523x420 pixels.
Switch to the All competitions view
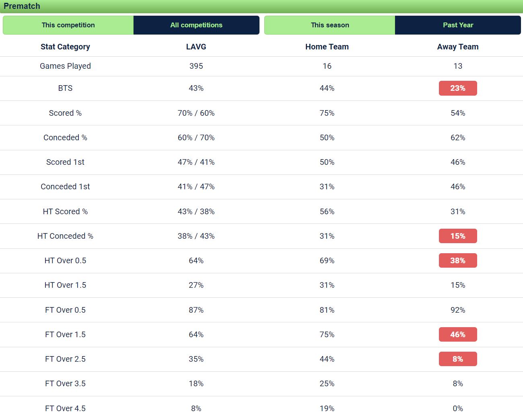196,25
